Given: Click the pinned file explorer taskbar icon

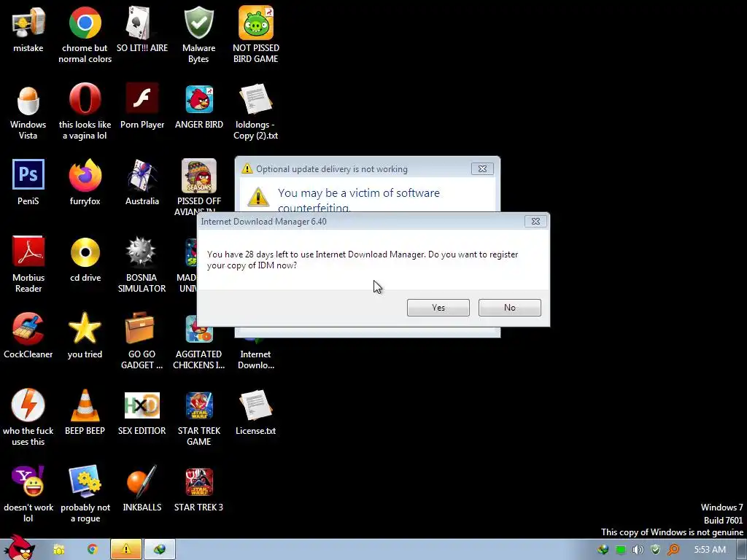Looking at the screenshot, I should [x=58, y=550].
